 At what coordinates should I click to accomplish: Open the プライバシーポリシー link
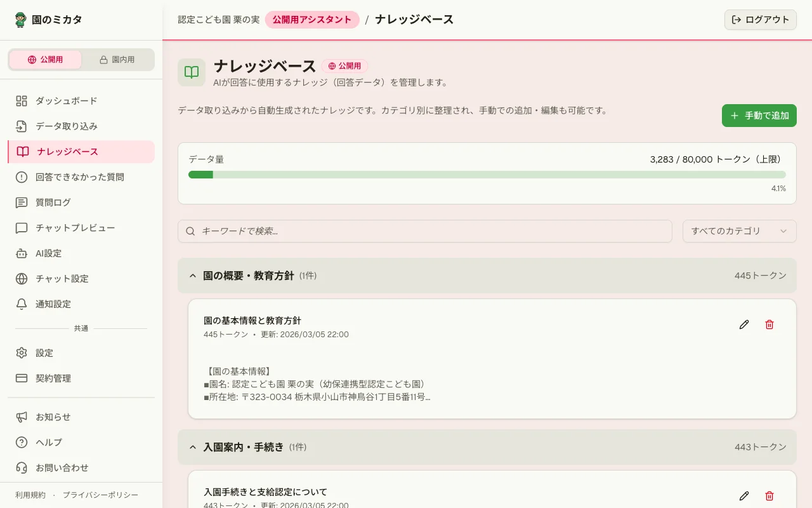pos(101,495)
